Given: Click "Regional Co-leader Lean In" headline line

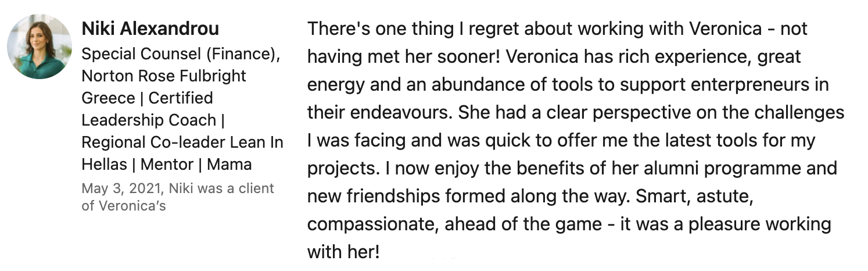Looking at the screenshot, I should [182, 142].
